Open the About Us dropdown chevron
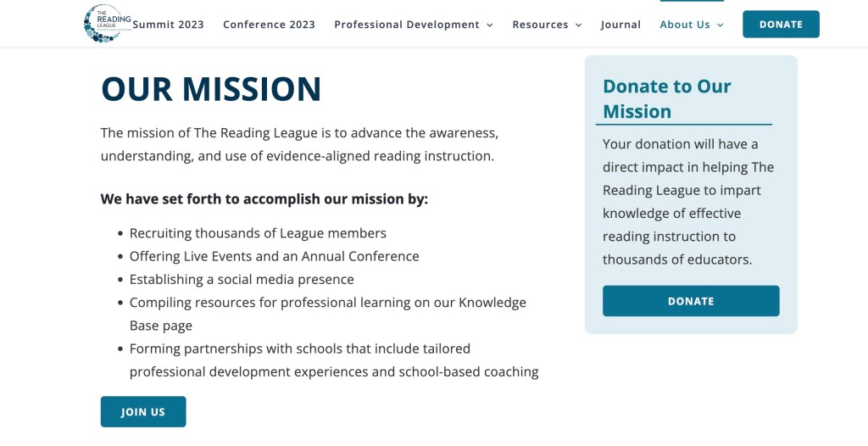Screen dimensions: 868x446 click(721, 25)
